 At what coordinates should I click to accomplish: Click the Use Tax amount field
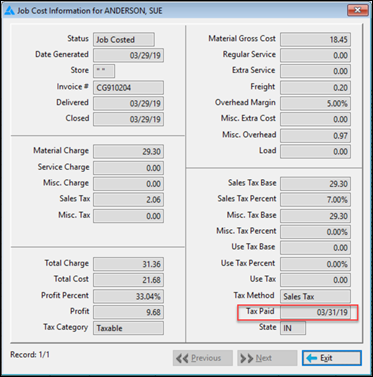315,280
